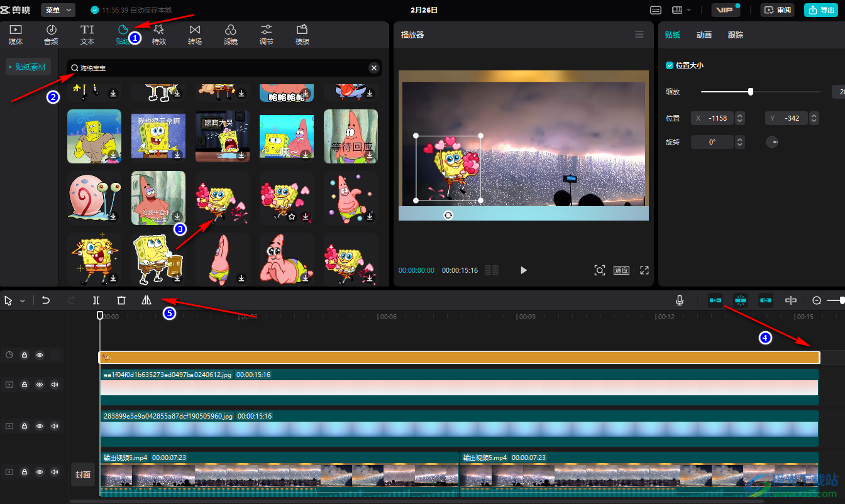845x504 pixels.
Task: Start voice recording with microphone icon
Action: [680, 300]
